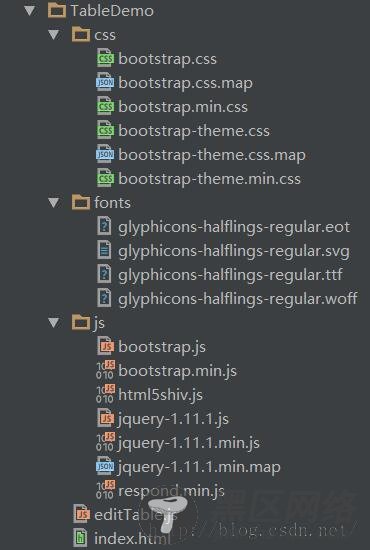Select file name glyphicons-halflings-regular.ttf
370x550 pixels.
(230, 275)
